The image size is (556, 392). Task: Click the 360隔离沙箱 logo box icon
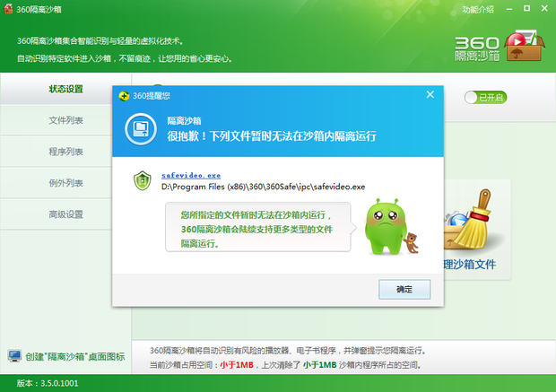(524, 46)
